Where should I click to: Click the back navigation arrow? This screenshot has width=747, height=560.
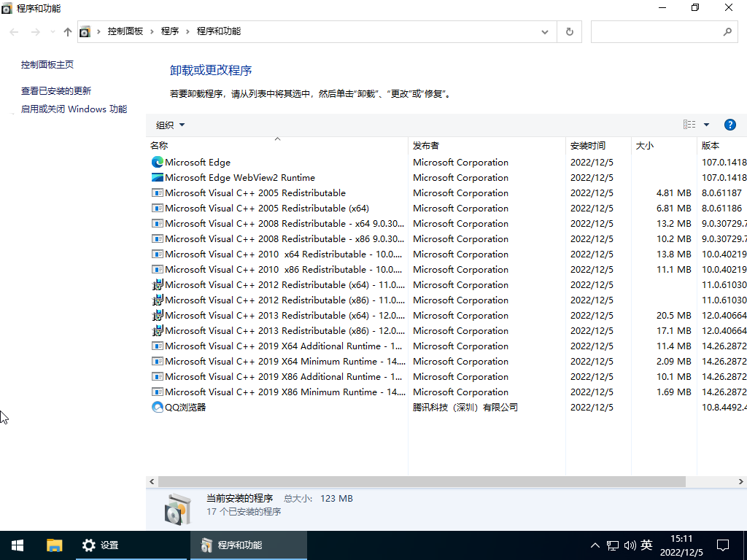pyautogui.click(x=14, y=32)
